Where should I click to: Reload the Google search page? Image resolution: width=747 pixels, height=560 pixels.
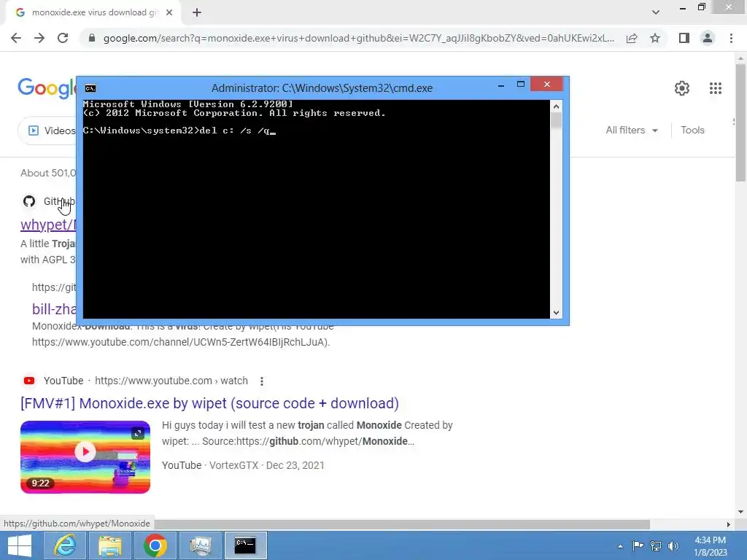tap(63, 38)
